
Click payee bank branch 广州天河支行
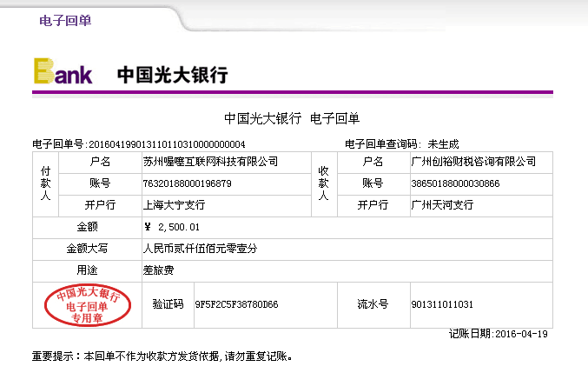point(442,205)
